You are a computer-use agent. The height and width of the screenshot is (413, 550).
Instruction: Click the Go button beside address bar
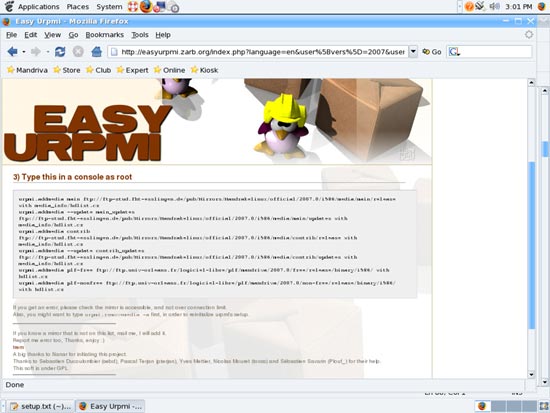point(432,52)
